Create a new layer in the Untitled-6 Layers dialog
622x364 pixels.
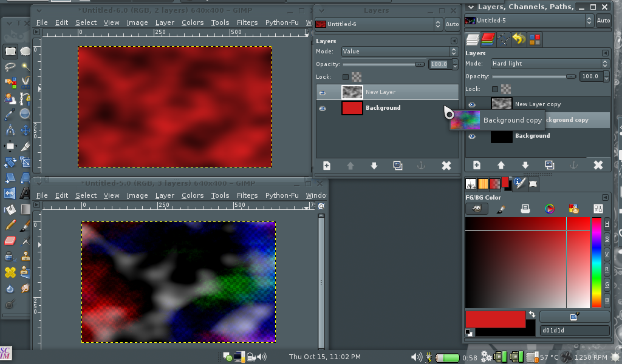pos(327,165)
